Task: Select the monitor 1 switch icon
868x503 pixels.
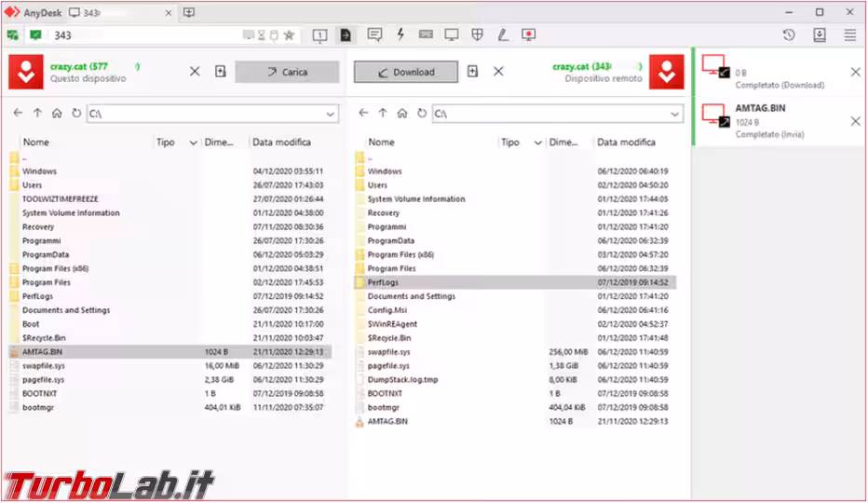Action: pyautogui.click(x=319, y=35)
